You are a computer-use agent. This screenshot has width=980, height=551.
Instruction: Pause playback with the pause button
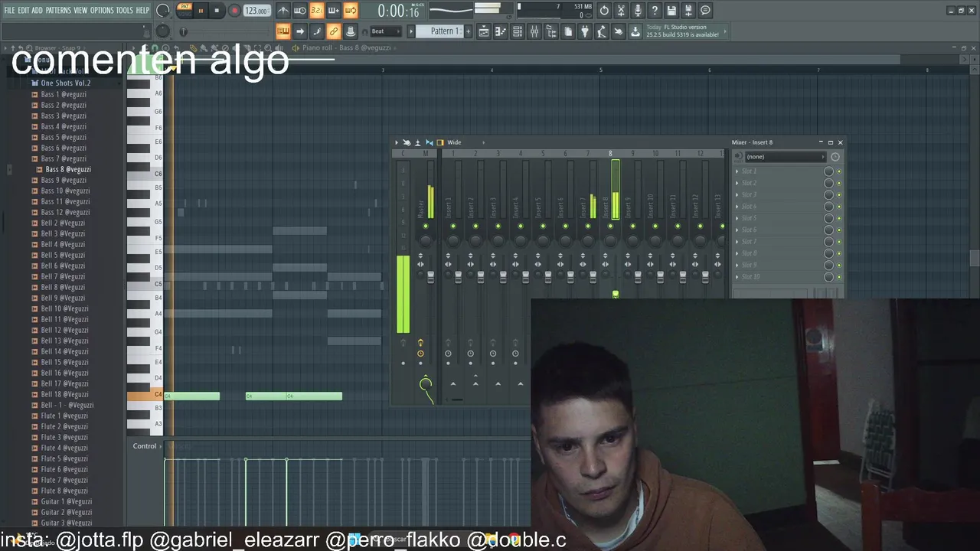[201, 11]
